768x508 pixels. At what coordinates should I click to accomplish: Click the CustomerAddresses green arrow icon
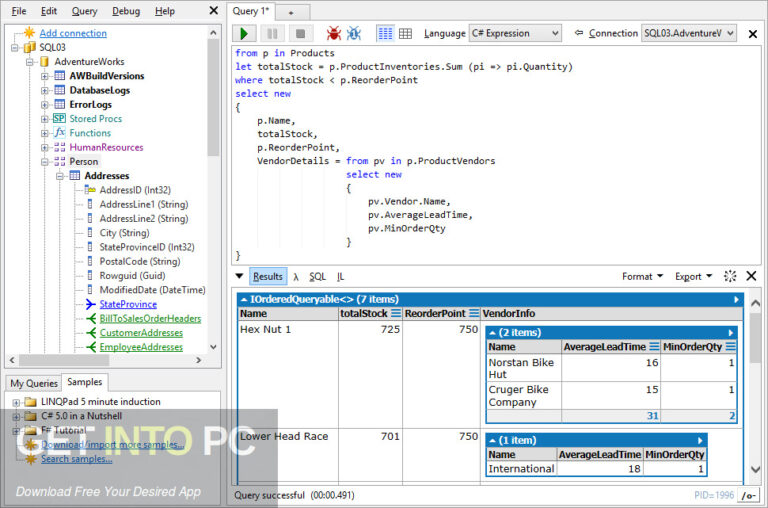[91, 333]
